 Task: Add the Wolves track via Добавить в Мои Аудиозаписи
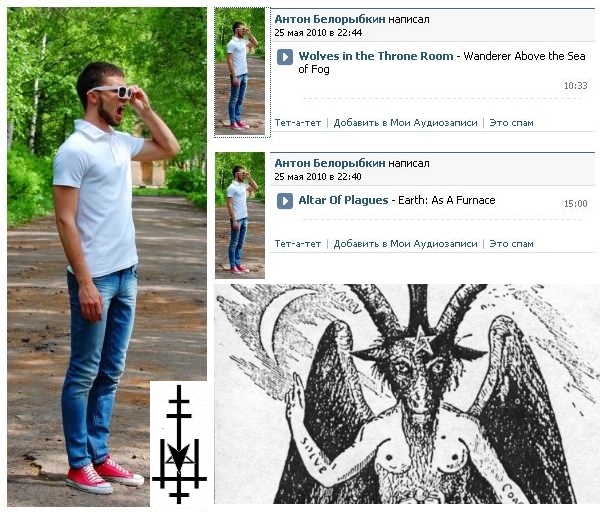[405, 123]
